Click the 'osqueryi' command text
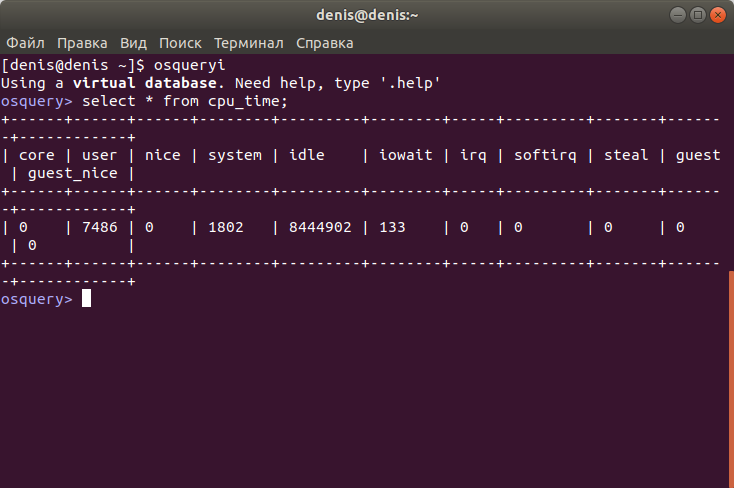Screen dimensions: 734x488 tap(190, 65)
